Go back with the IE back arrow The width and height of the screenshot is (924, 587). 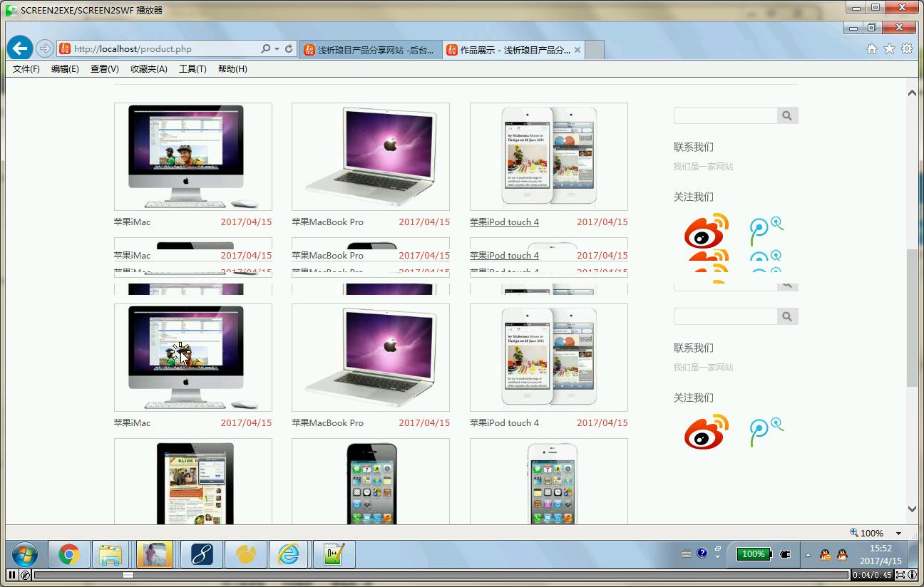(20, 48)
